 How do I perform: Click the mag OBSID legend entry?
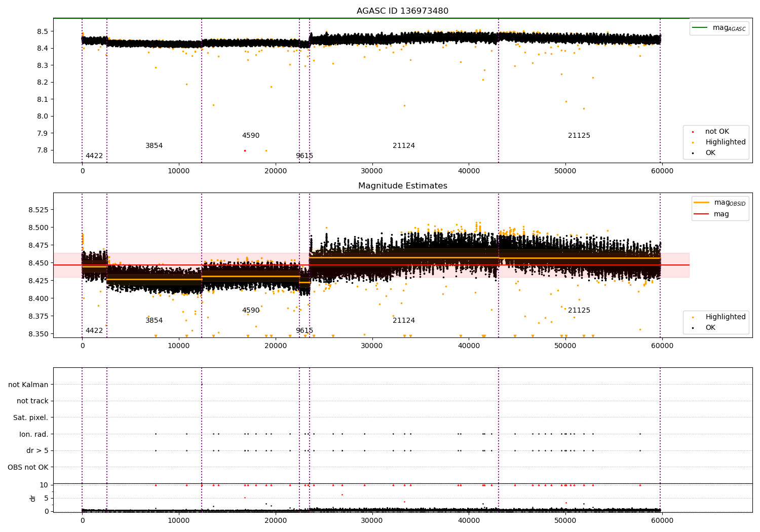click(x=720, y=203)
